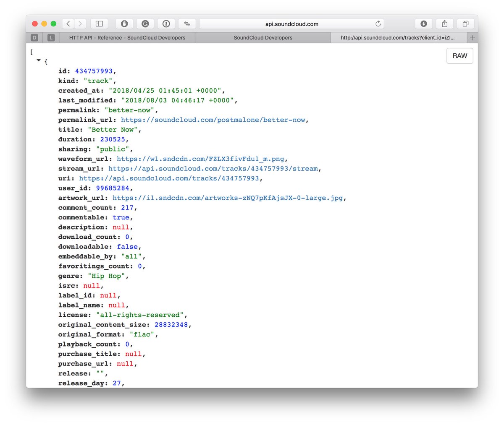Image resolution: width=504 pixels, height=425 pixels.
Task: Click the opening square bracket
Action: pyautogui.click(x=31, y=52)
